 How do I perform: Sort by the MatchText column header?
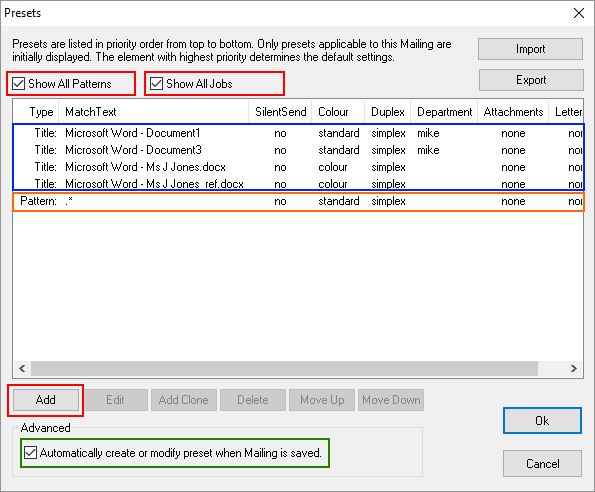pyautogui.click(x=154, y=112)
